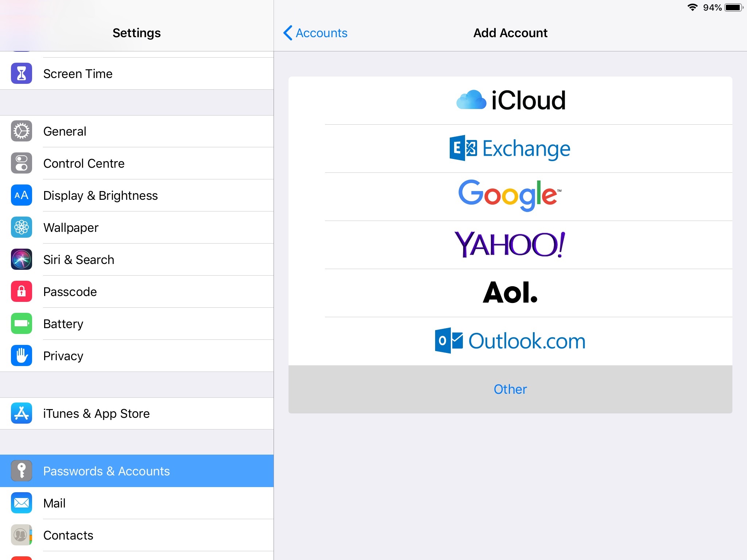
Task: Open General settings gear icon
Action: [x=22, y=131]
